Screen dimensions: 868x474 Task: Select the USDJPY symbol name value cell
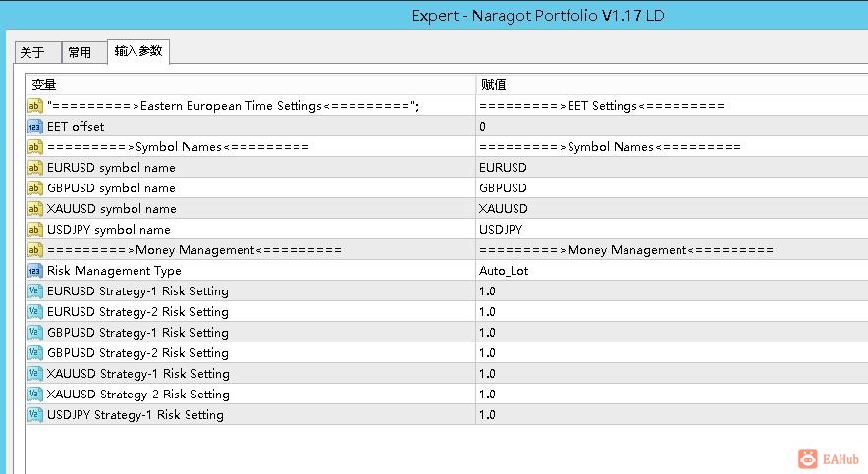tap(672, 229)
